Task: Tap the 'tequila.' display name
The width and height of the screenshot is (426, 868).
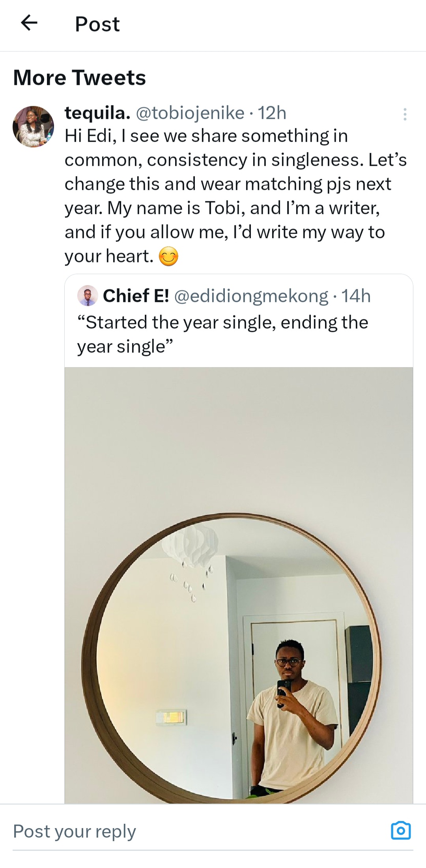Action: point(97,113)
